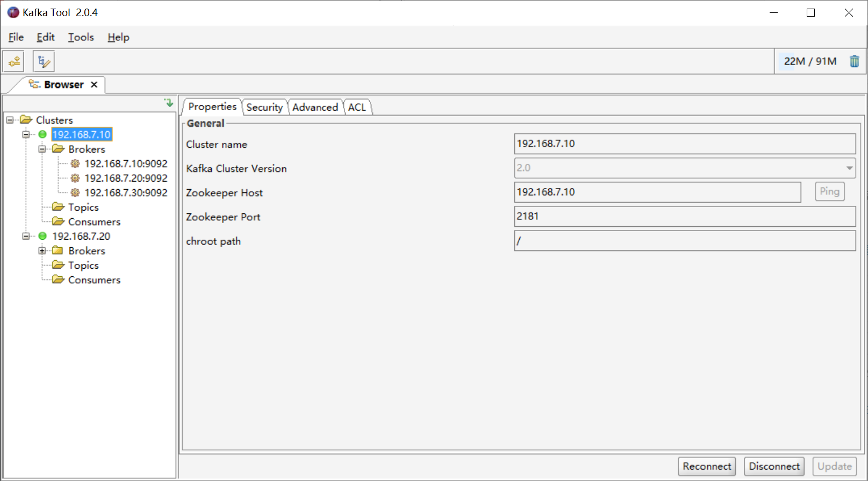Select the 192.168.7.10 cluster in tree
The height and width of the screenshot is (481, 868).
tap(82, 134)
